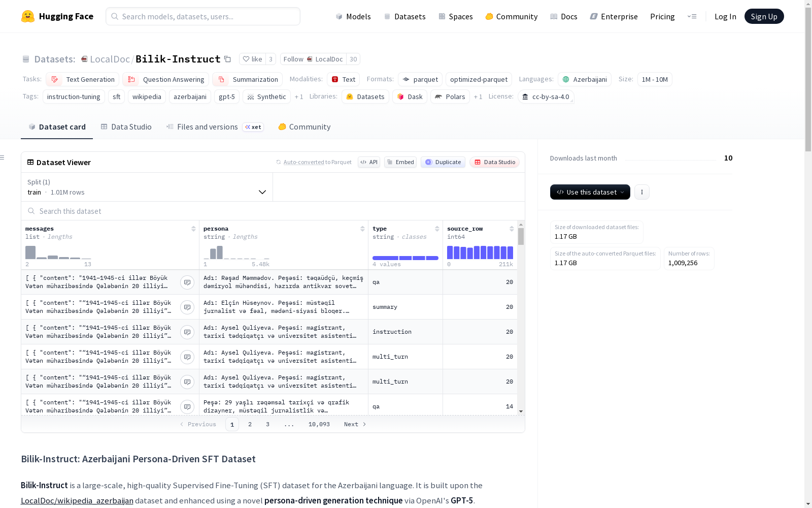
Task: Focus the search models, datasets, users box
Action: click(203, 16)
